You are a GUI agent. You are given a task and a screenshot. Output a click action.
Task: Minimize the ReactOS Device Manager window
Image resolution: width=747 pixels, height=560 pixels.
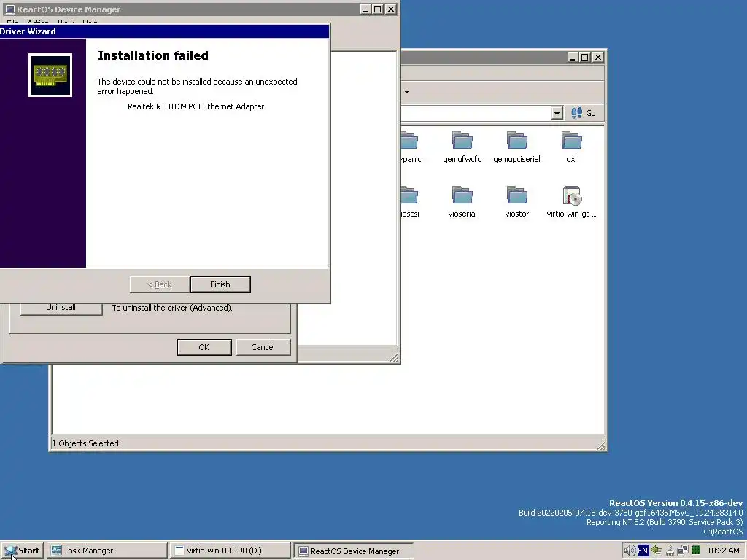365,9
